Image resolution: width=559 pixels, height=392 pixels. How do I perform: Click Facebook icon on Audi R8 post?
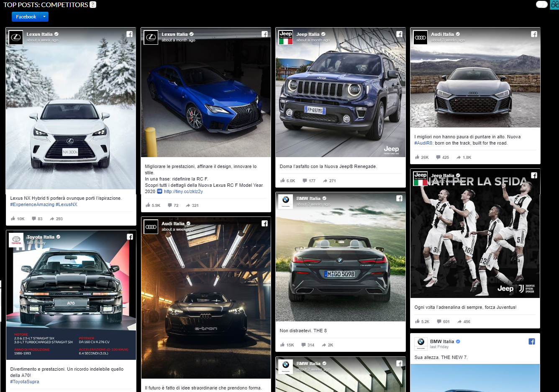[x=534, y=34]
